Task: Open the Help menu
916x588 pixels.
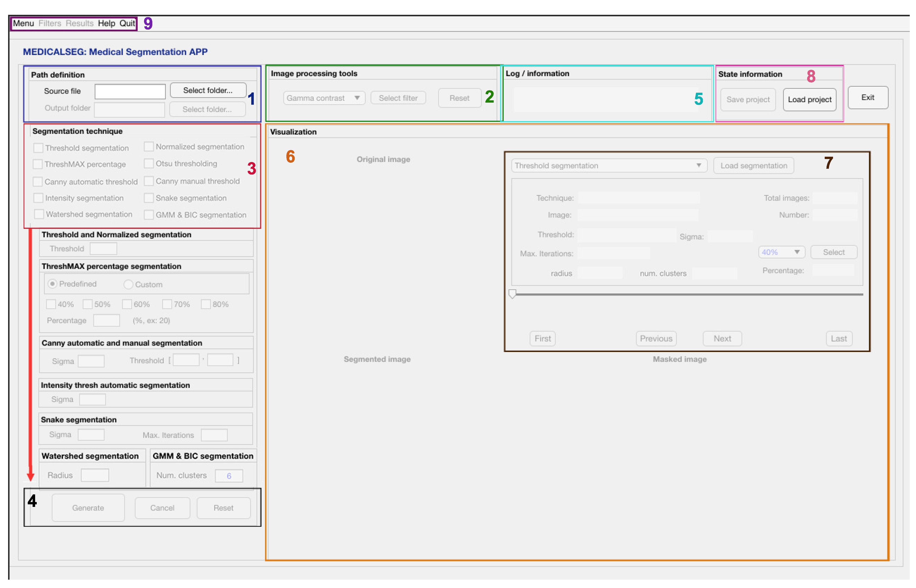Action: pos(106,23)
